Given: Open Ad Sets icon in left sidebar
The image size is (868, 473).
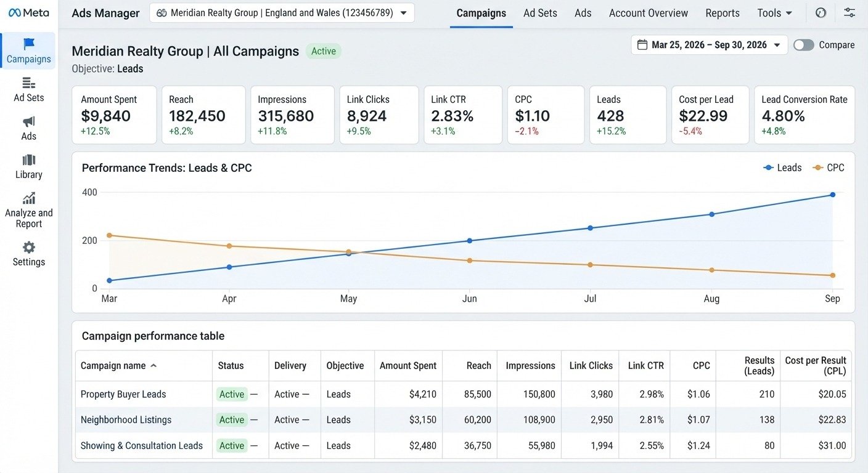Looking at the screenshot, I should pyautogui.click(x=29, y=83).
